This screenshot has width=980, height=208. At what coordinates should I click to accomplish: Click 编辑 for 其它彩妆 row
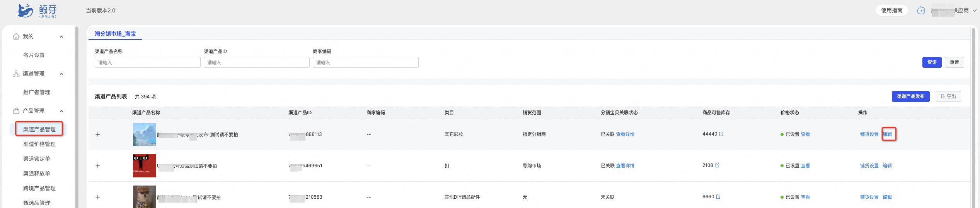click(x=887, y=134)
